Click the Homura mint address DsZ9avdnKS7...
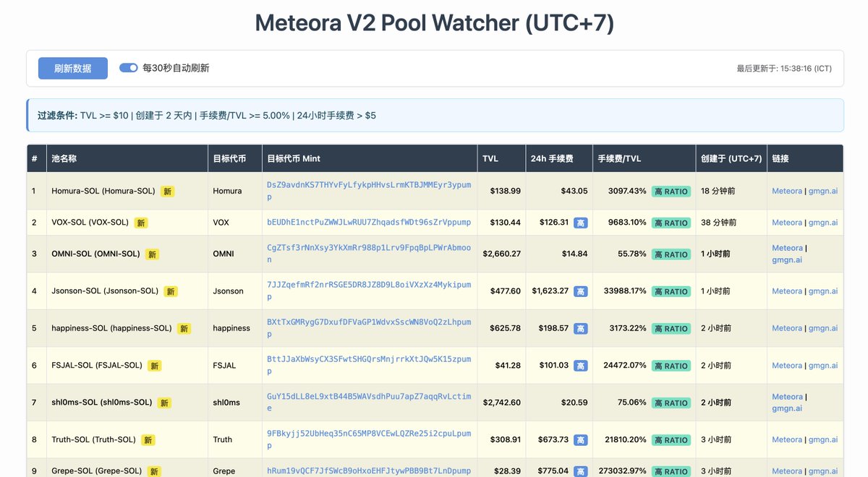868x477 pixels. point(369,191)
